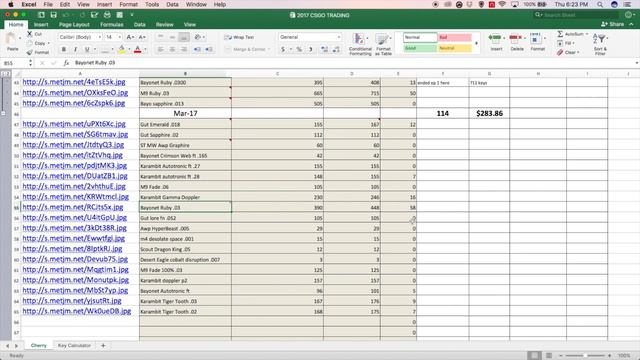
Task: Increase font size with A-up icon
Action: [x=130, y=37]
